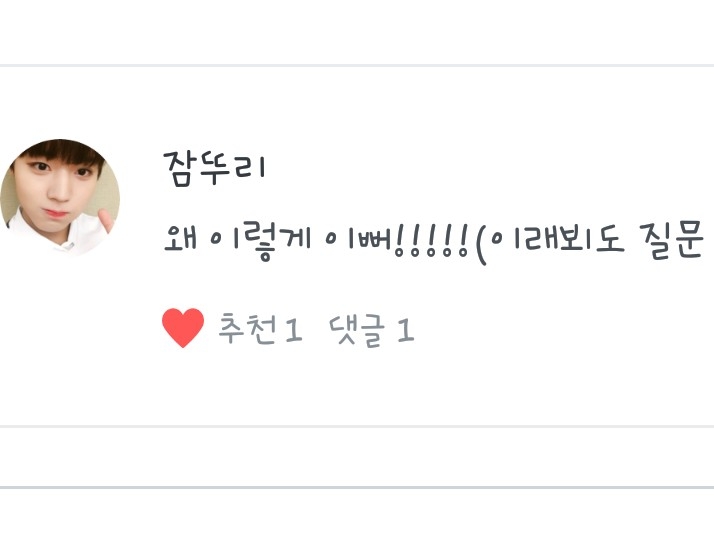Click the blank area below the comment card

(357, 457)
